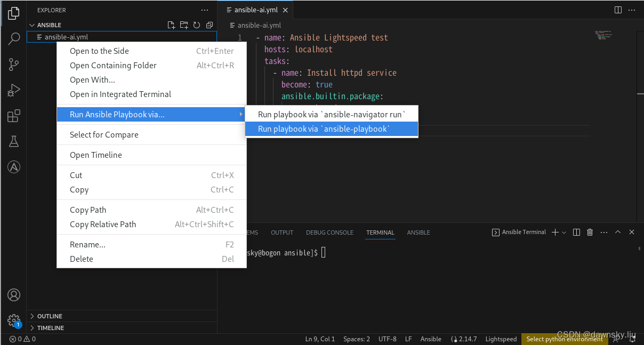644x345 pixels.
Task: Open Testing flask icon
Action: [x=14, y=141]
